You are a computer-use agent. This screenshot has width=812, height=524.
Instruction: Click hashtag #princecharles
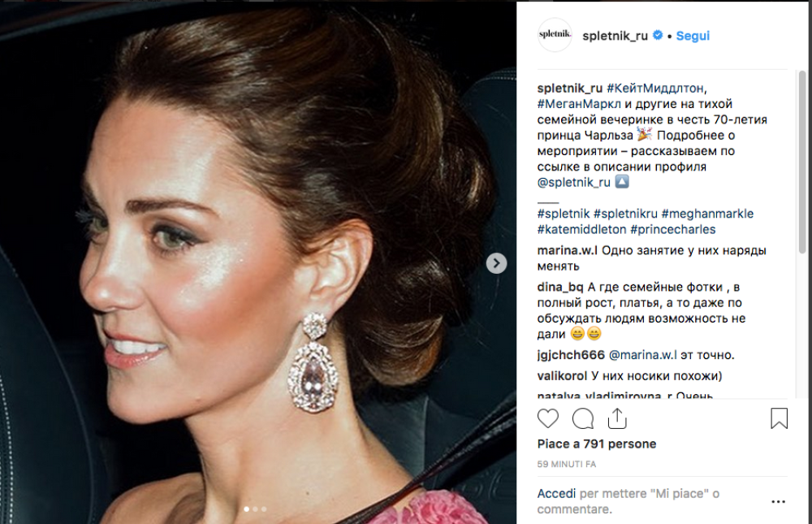click(672, 229)
